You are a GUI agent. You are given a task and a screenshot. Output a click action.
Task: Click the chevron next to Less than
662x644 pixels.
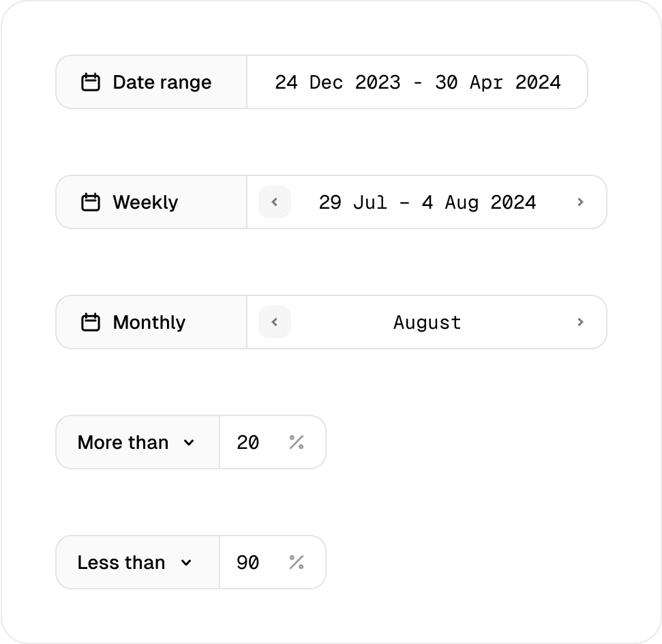(x=186, y=563)
